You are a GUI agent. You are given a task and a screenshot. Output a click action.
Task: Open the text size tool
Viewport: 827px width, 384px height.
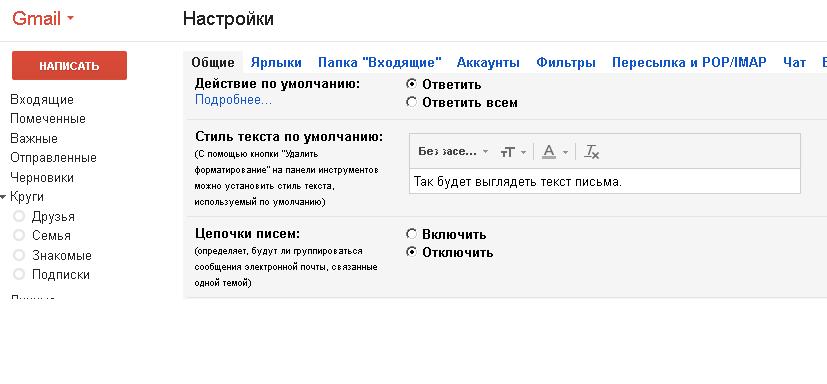[x=507, y=152]
